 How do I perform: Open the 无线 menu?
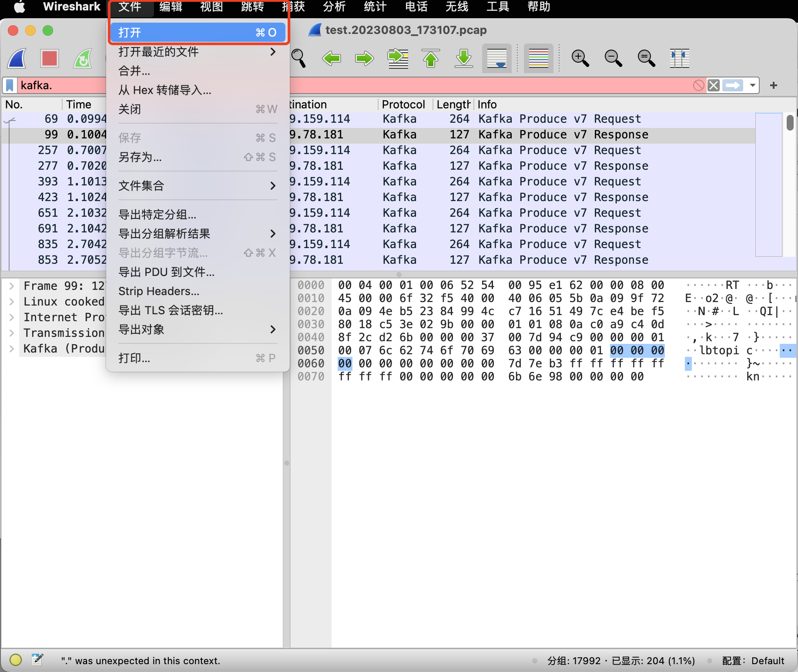click(457, 7)
